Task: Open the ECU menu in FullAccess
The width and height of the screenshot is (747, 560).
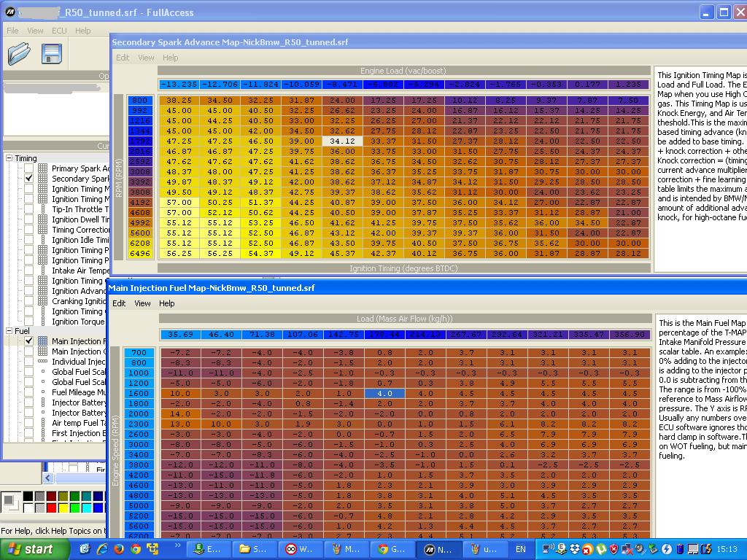Action: 59,31
